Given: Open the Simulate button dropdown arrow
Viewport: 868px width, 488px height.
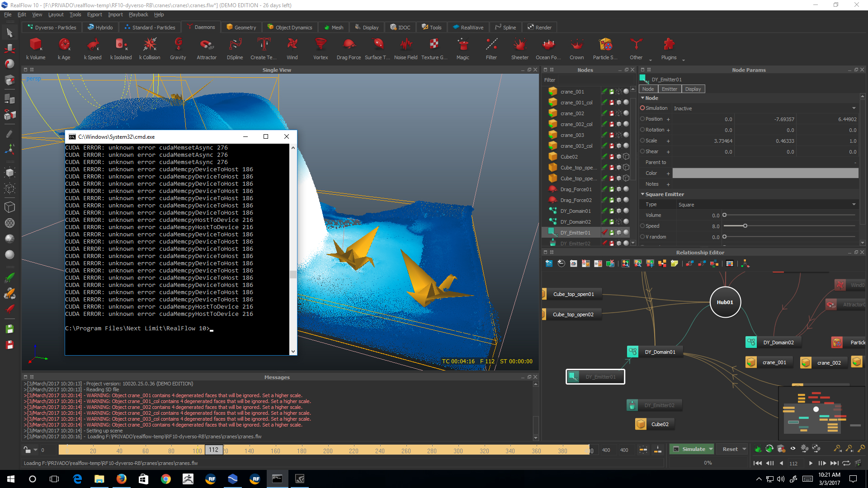Looking at the screenshot, I should (x=711, y=449).
